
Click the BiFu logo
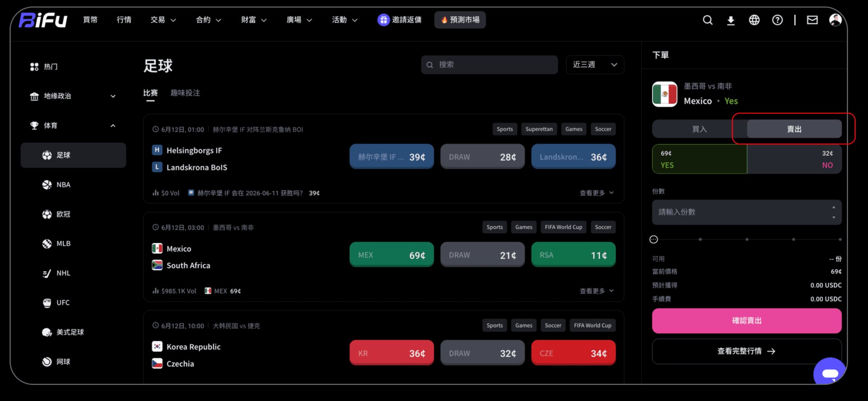point(43,20)
